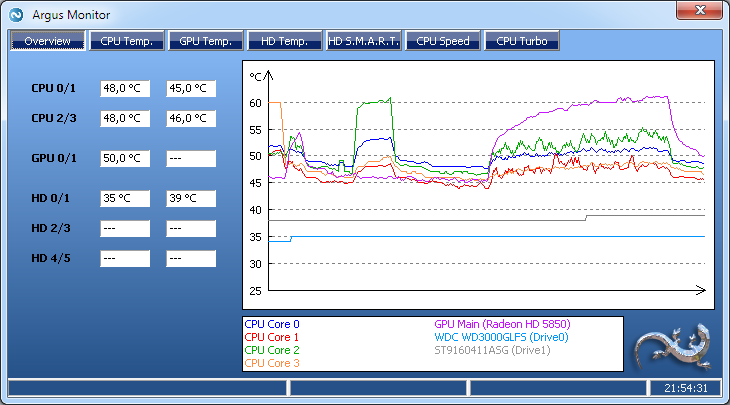
Task: Click the CPU 0/1 label
Action: point(54,88)
